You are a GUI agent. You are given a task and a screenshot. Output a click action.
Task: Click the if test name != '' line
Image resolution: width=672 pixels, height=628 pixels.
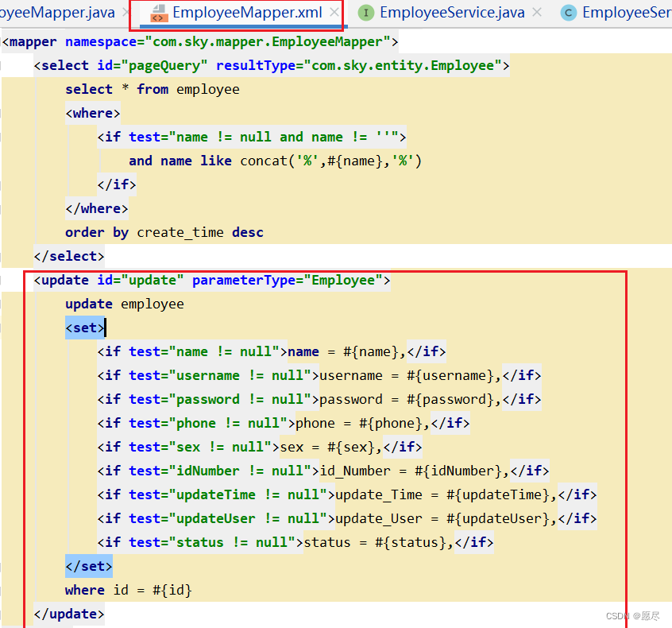[x=252, y=137]
